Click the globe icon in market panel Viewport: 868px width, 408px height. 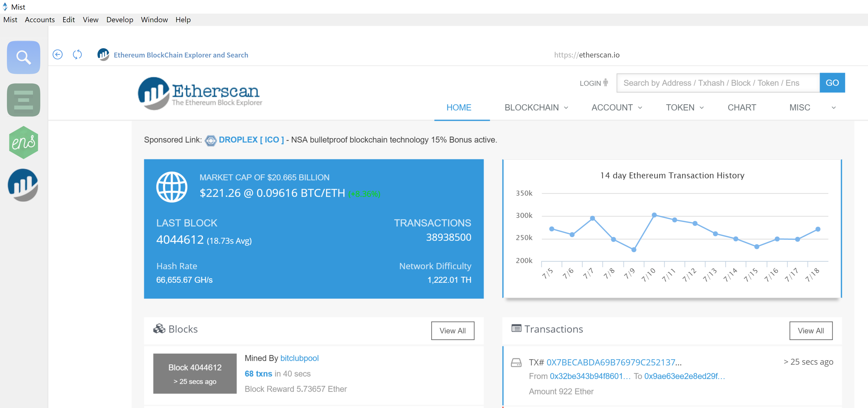tap(172, 187)
